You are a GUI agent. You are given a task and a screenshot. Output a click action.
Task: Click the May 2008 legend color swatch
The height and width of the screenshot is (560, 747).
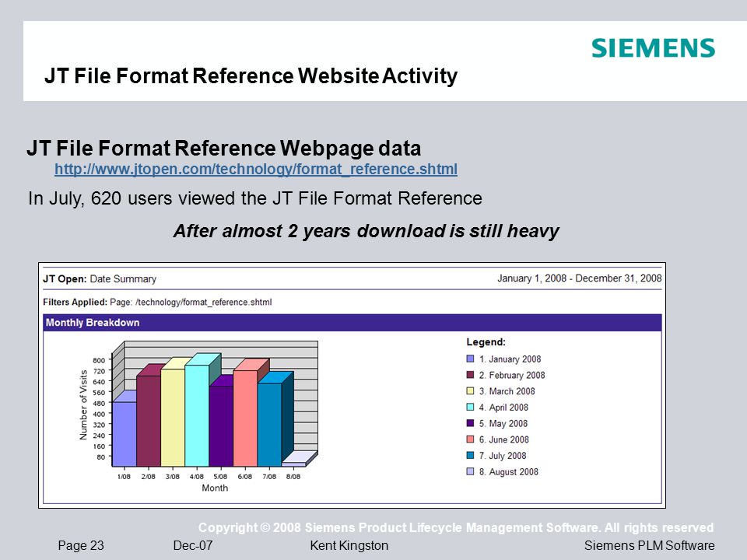pos(470,423)
